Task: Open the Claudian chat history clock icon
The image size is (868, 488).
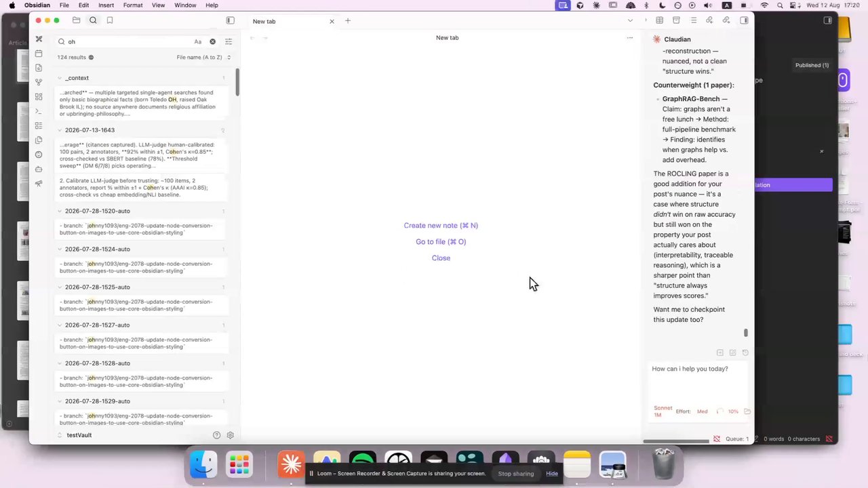Action: coord(745,352)
